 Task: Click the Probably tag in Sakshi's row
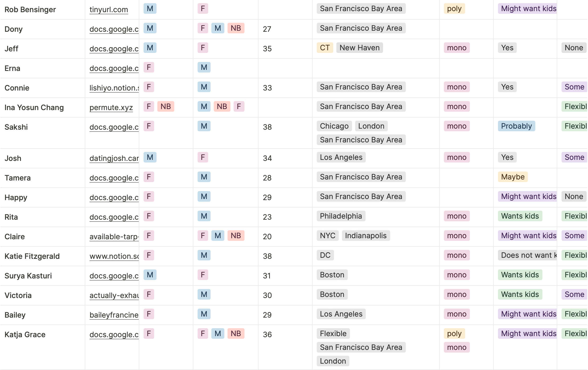click(x=516, y=126)
